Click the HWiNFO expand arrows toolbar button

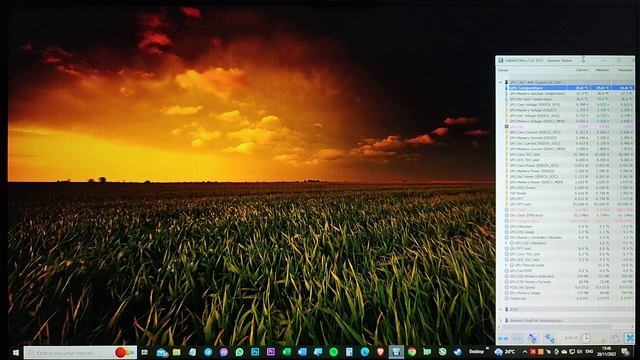[x=503, y=338]
